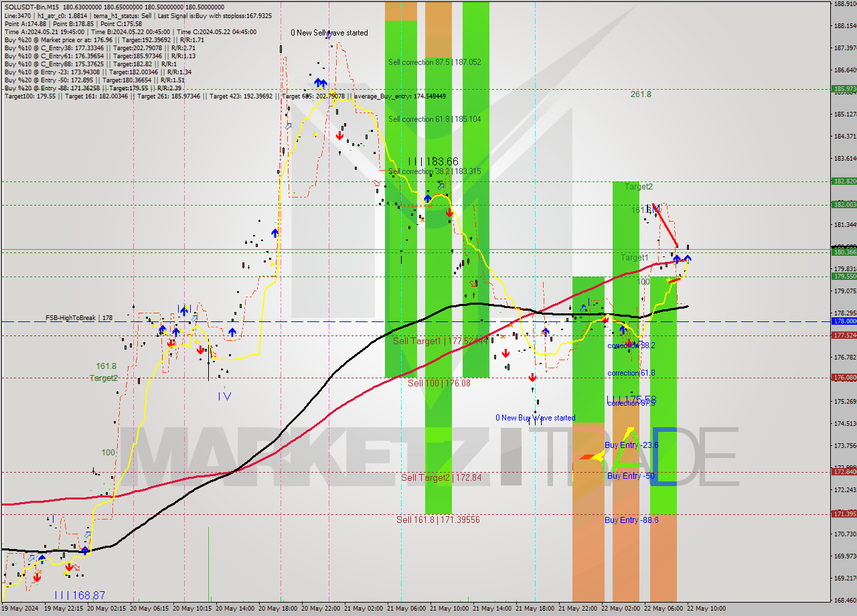Screen dimensions: 857x616
Task: Select the 'Sell Target2 | 172.84' label
Action: pyautogui.click(x=441, y=477)
